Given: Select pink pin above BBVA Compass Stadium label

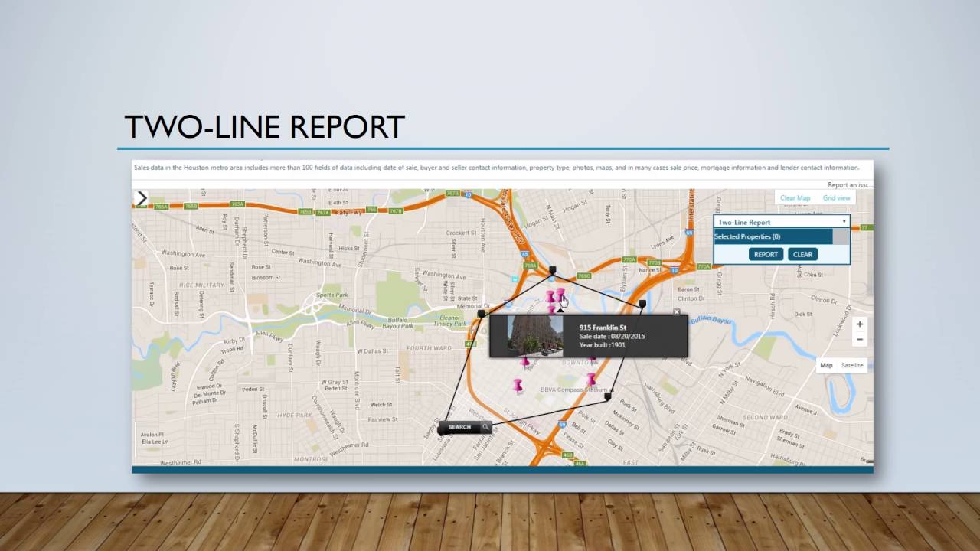Looking at the screenshot, I should [590, 380].
